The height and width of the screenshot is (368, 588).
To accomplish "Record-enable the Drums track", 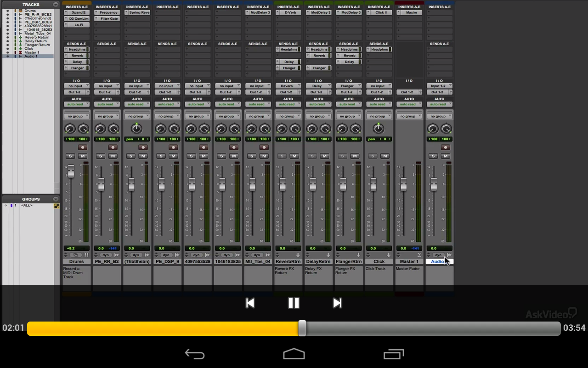I will [83, 148].
